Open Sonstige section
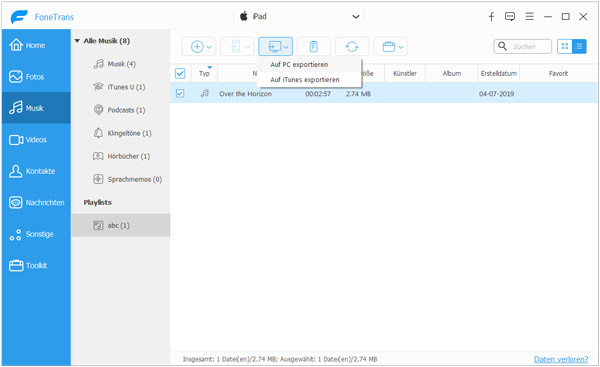The width and height of the screenshot is (600, 367). [36, 234]
